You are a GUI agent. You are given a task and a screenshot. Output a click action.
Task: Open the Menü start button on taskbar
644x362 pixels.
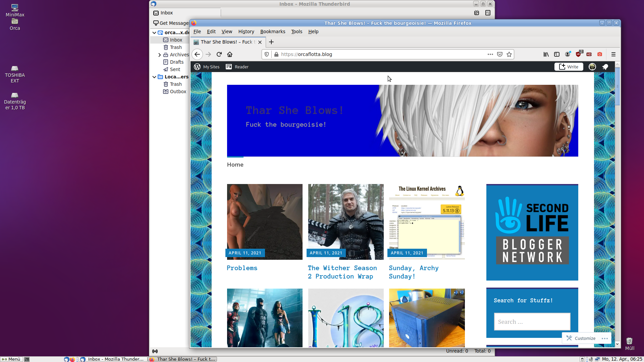(x=11, y=359)
